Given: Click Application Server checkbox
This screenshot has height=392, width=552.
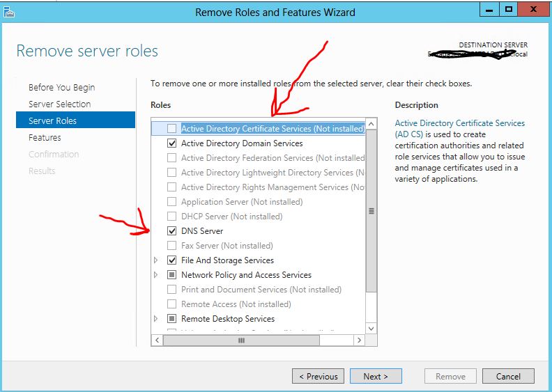Looking at the screenshot, I should [171, 202].
